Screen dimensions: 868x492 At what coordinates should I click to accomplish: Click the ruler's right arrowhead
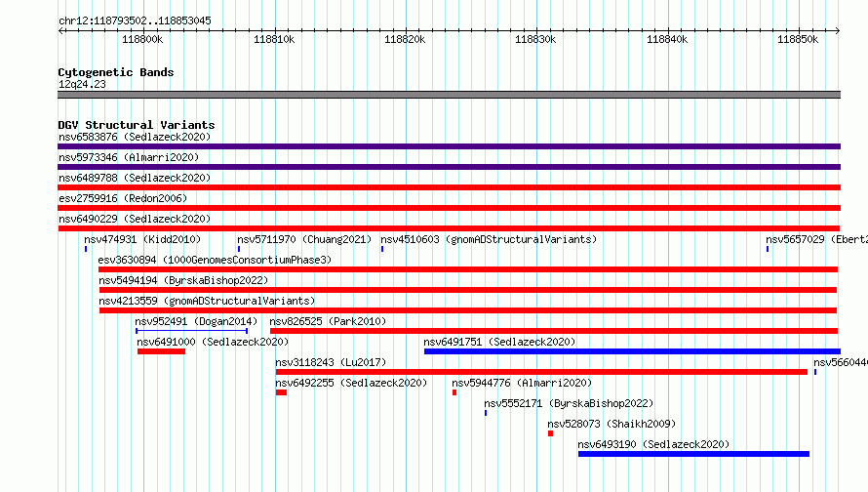[838, 30]
